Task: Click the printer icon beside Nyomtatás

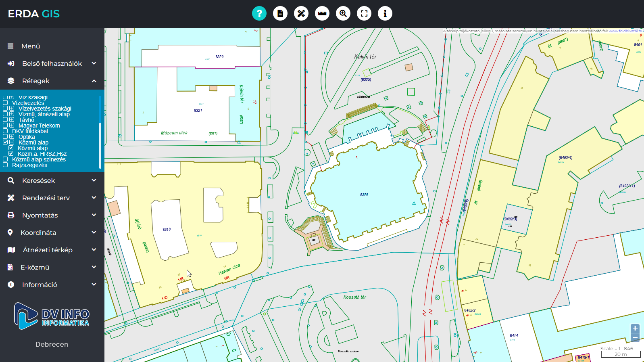Action: 11,215
